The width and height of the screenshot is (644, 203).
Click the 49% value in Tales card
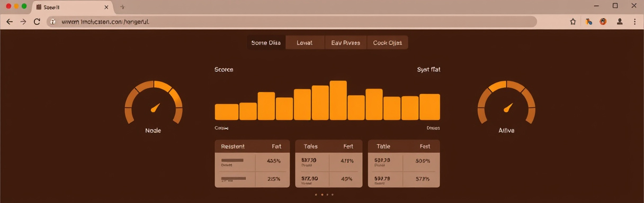[x=347, y=179]
